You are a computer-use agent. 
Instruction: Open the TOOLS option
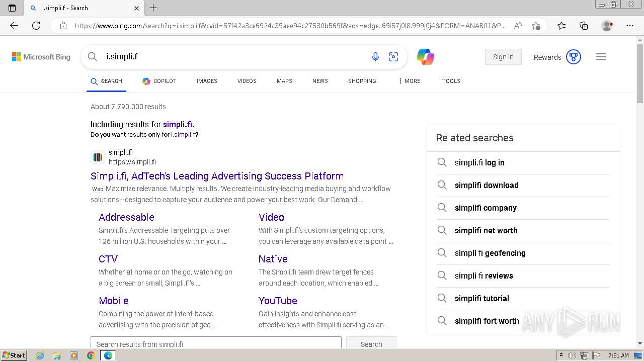point(451,81)
